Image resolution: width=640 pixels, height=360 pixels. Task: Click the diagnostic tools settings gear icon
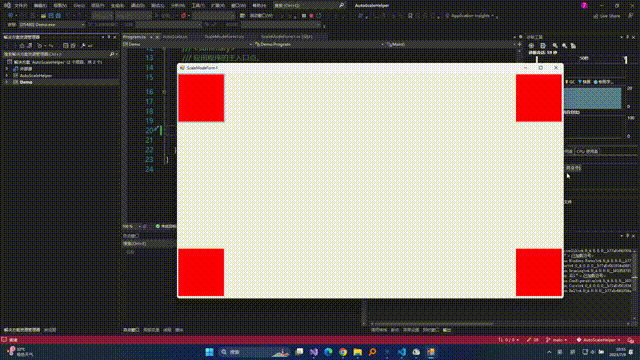click(531, 46)
